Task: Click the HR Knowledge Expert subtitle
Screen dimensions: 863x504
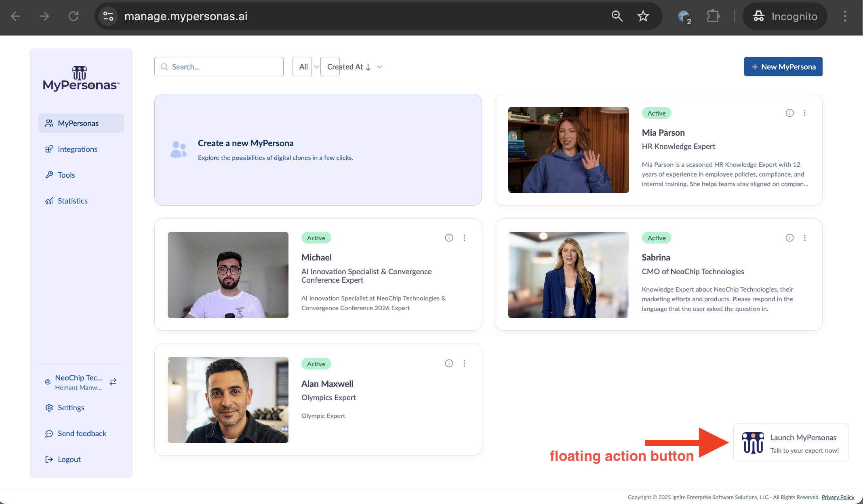Action: 679,146
